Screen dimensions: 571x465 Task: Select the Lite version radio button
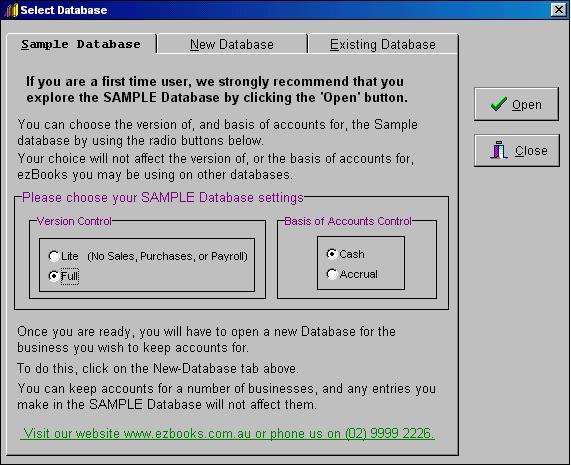tap(54, 256)
